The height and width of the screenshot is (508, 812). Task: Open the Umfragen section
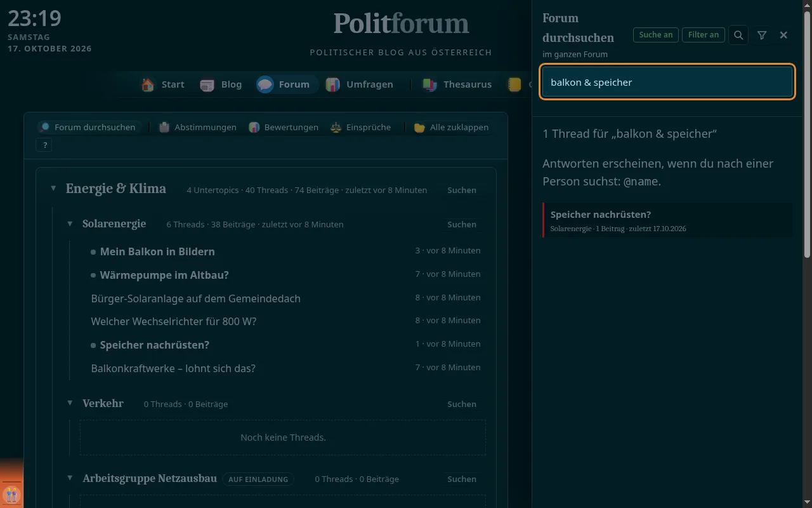point(360,84)
